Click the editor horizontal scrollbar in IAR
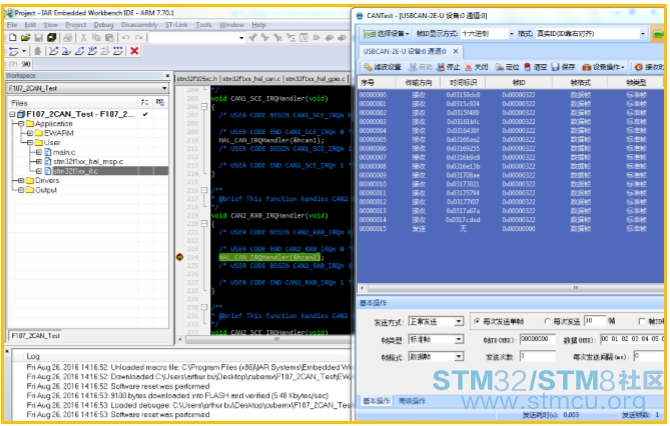Viewport: 670px width, 426px height. click(266, 340)
